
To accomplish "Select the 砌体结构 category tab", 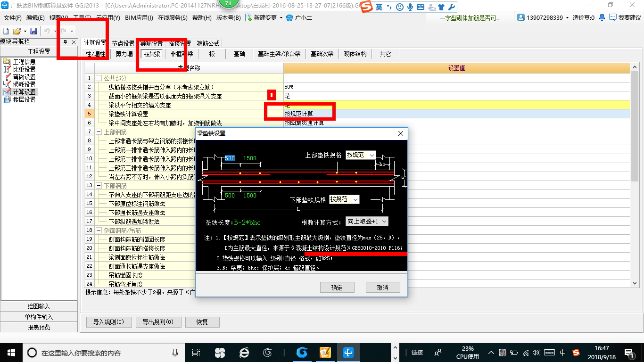I will point(355,54).
